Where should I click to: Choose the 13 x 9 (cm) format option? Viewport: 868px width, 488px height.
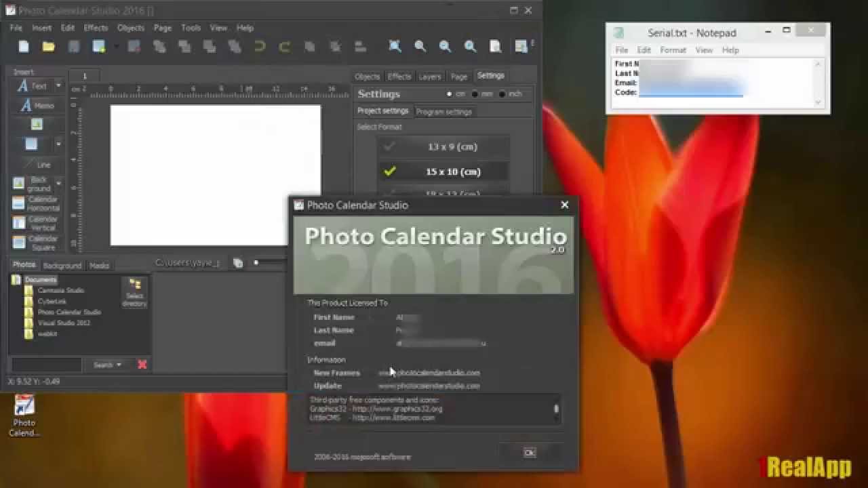(443, 146)
